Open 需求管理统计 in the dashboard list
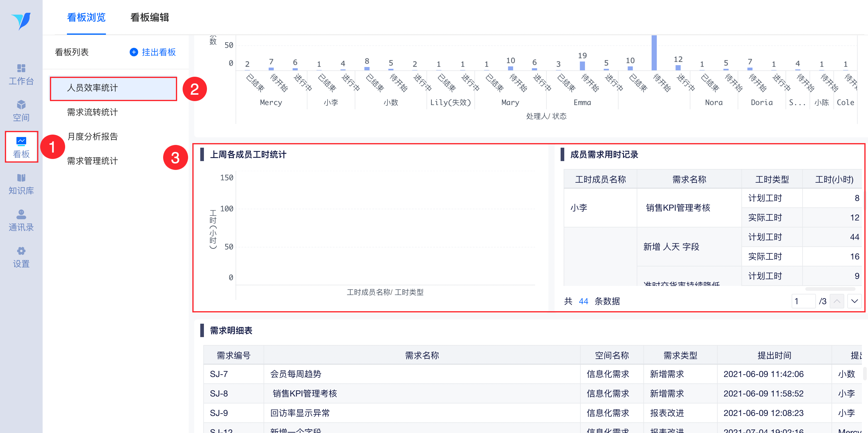Image resolution: width=868 pixels, height=433 pixels. tap(92, 161)
